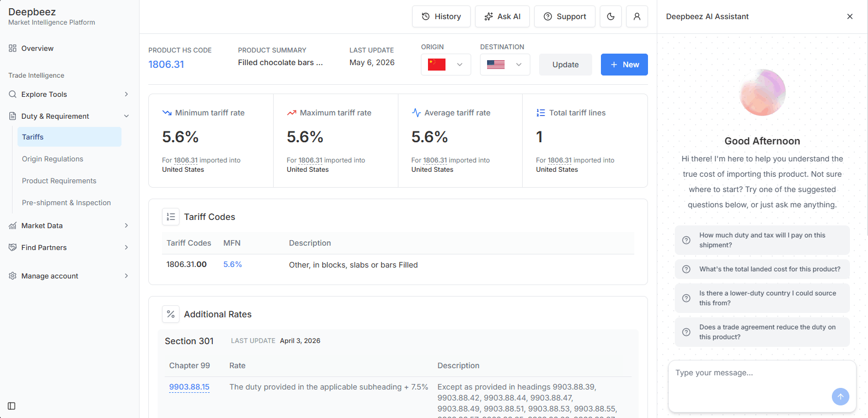Screen dimensions: 868x418
Task: Click the Minimum tariff rate trend icon
Action: tap(167, 113)
